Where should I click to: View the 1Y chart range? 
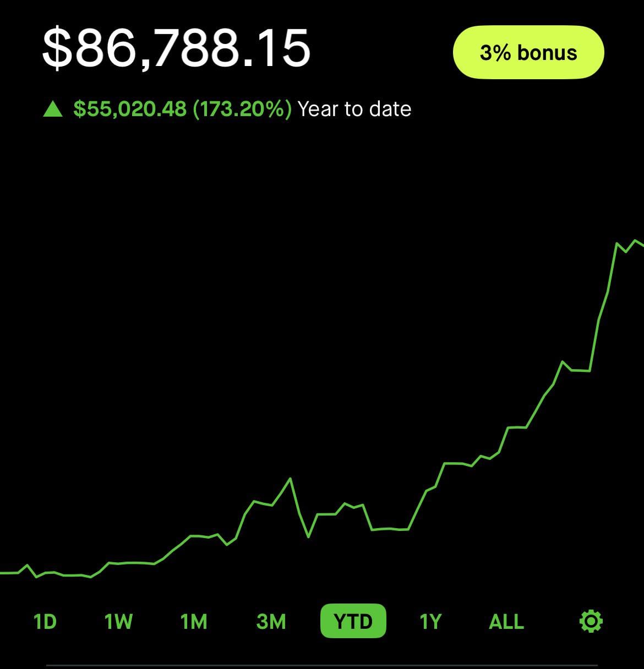(x=430, y=622)
